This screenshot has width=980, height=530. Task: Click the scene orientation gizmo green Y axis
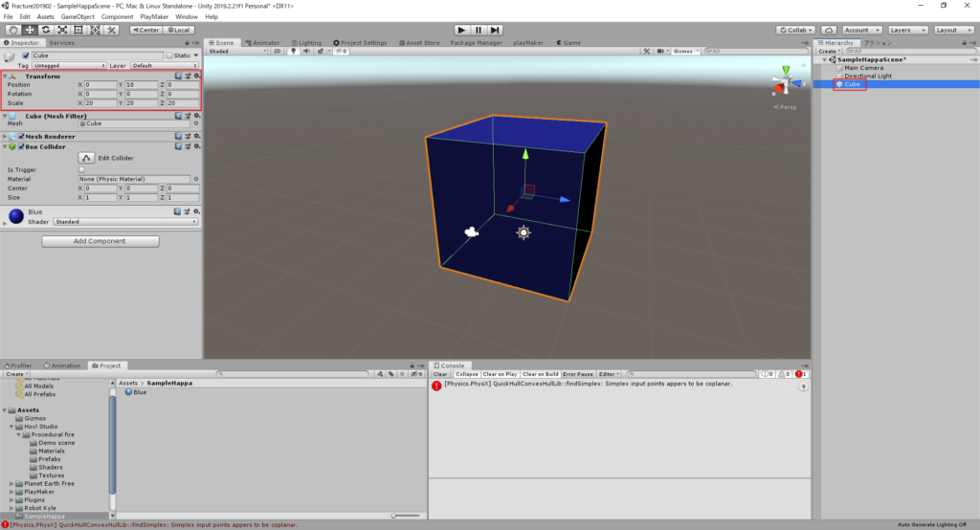(786, 70)
